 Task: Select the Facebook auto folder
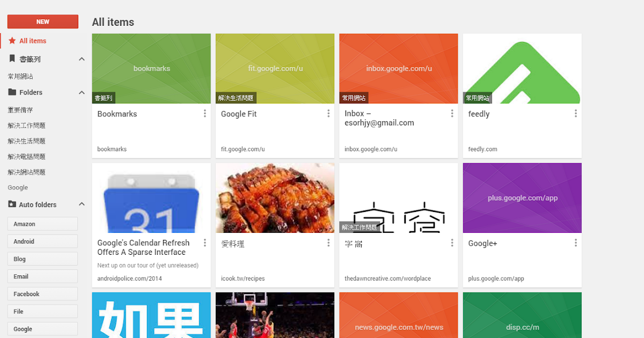(42, 294)
